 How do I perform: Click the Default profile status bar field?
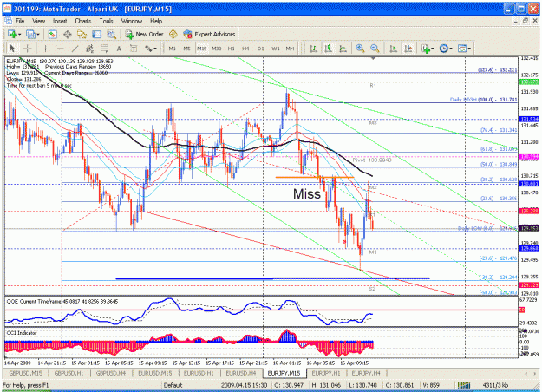190,385
